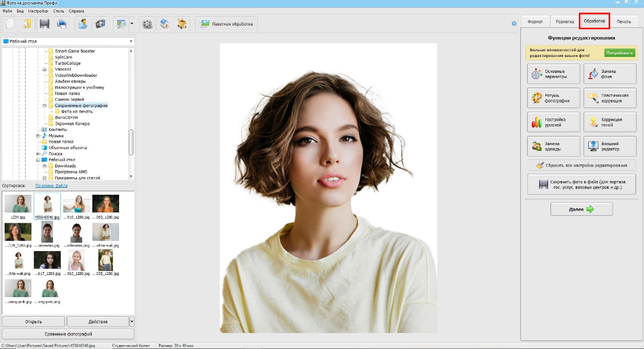Click the shopping cart toolbar icon
The image size is (644, 349).
point(182,24)
